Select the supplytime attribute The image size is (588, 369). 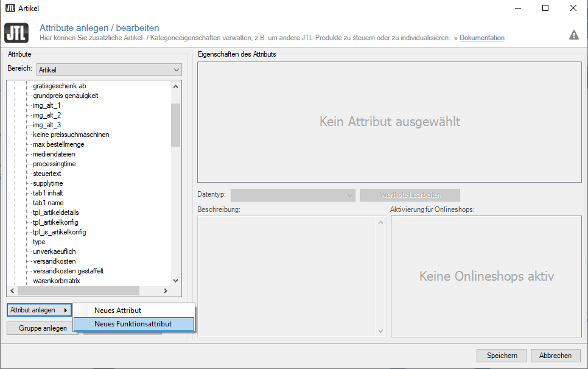coord(48,183)
